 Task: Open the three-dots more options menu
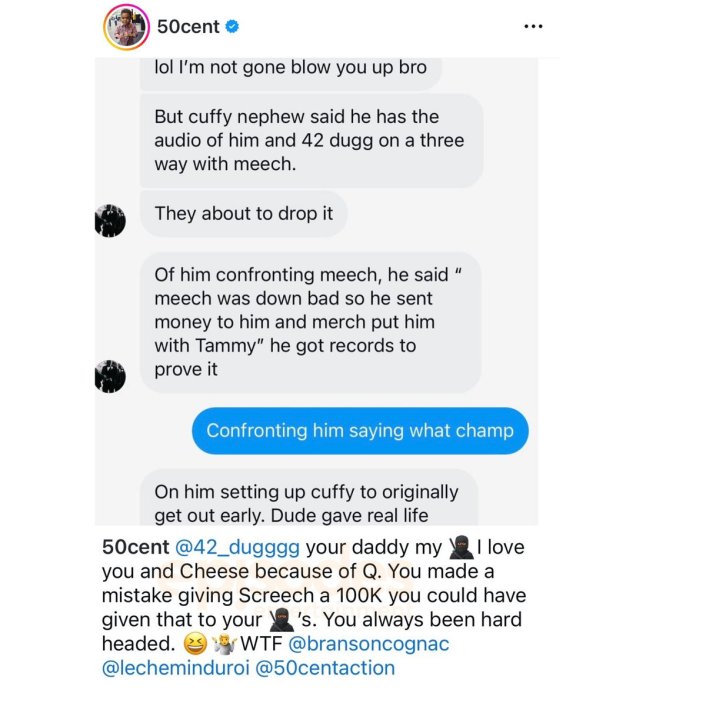(x=533, y=27)
